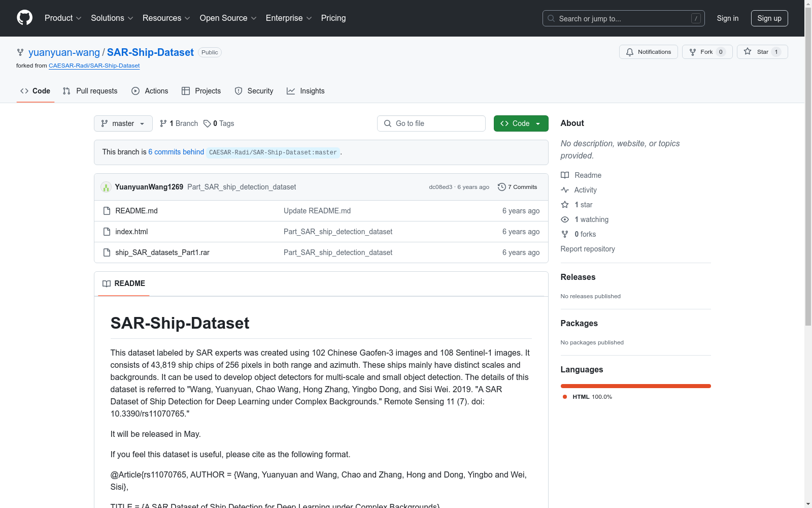Click the index.html file icon
Viewport: 812px width, 508px height.
pyautogui.click(x=107, y=232)
